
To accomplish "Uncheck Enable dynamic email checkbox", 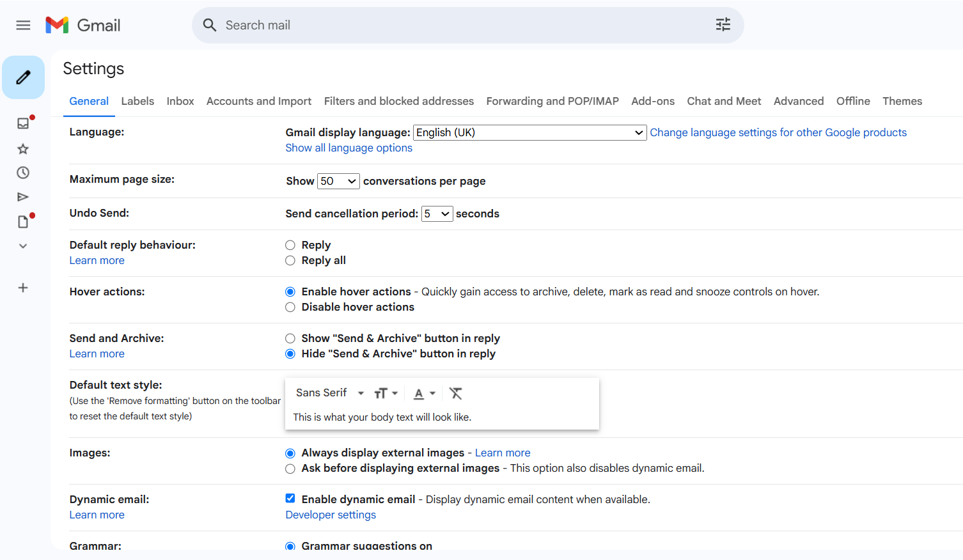I will coord(290,499).
